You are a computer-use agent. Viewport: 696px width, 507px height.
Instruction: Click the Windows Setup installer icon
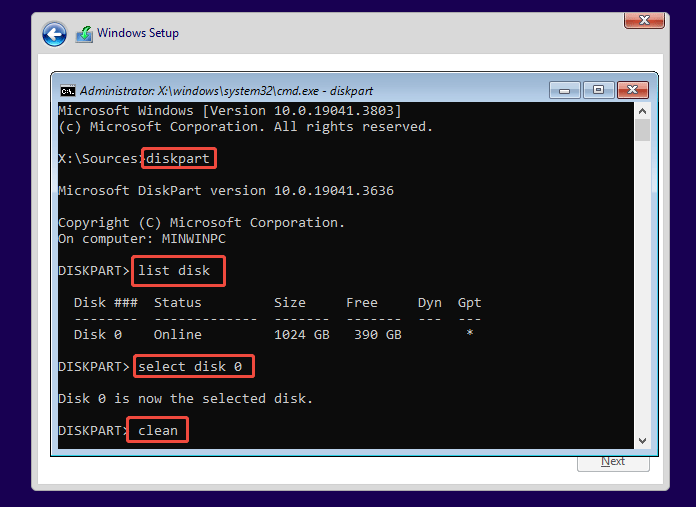84,34
